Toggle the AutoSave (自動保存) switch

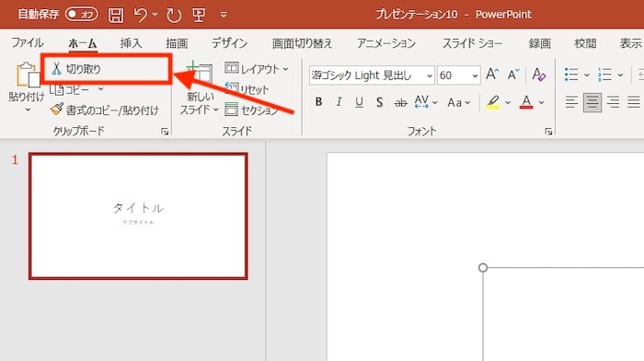(82, 14)
